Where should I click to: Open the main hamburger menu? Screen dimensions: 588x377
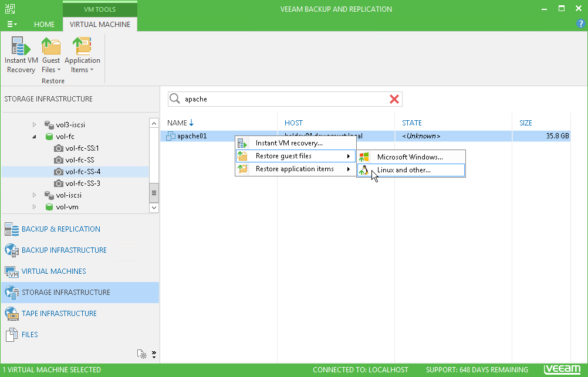[x=12, y=25]
